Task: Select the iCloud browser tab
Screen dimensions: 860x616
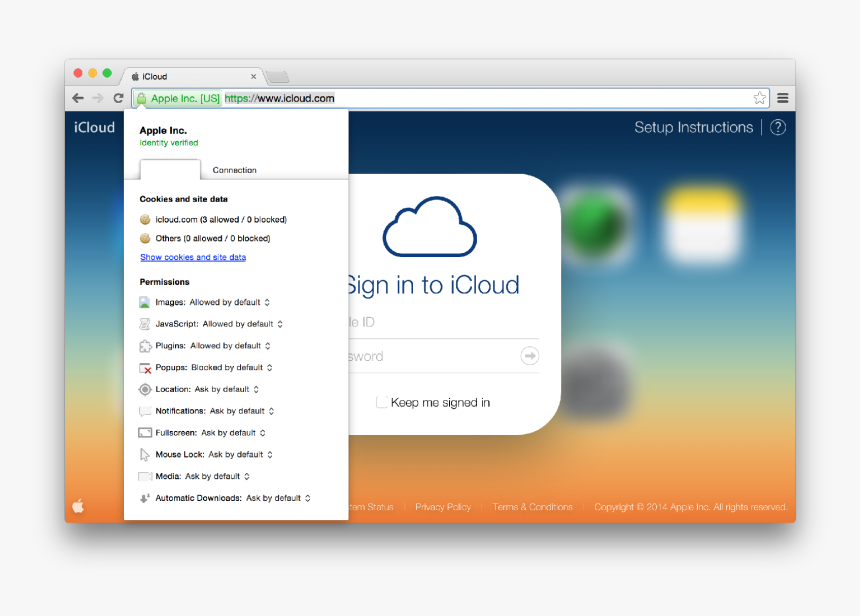Action: [192, 76]
